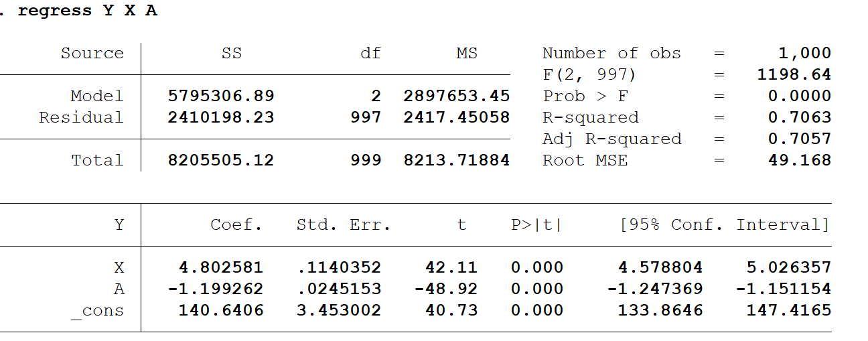Select the Number of obs value 1,000

[805, 54]
